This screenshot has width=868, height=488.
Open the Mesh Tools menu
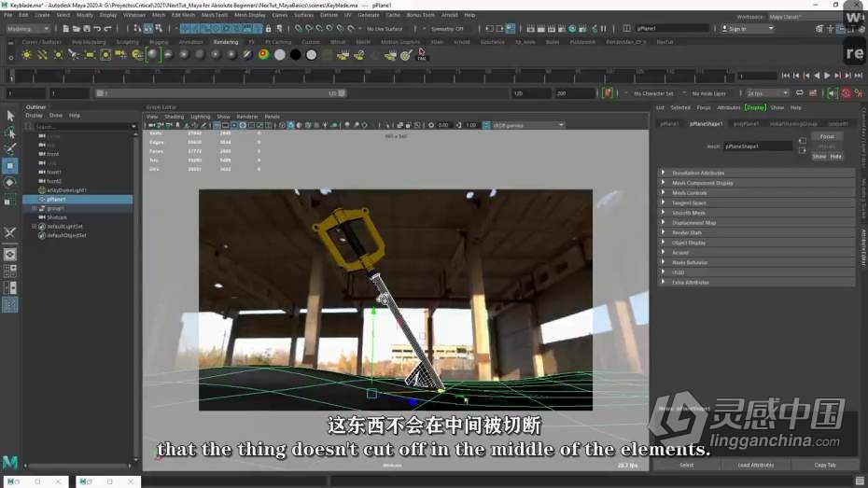pos(215,15)
